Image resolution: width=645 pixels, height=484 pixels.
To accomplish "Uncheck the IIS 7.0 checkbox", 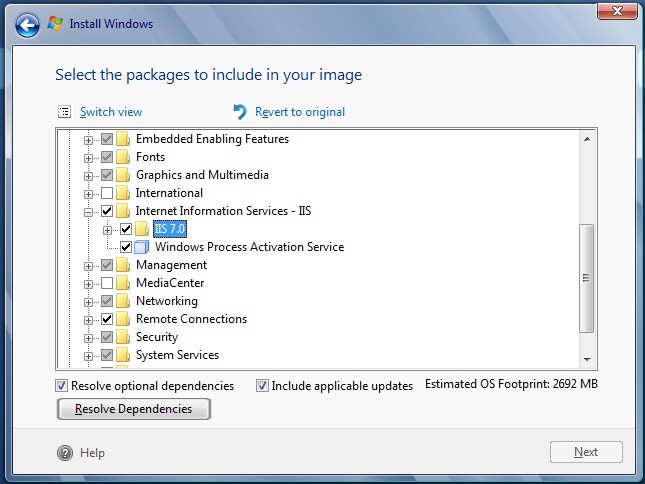I will 126,229.
